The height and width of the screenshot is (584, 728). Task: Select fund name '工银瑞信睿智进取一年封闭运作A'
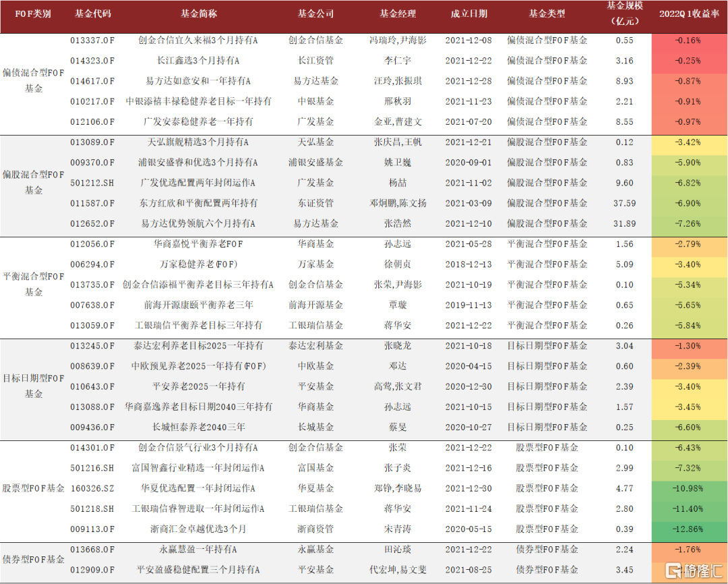click(198, 508)
